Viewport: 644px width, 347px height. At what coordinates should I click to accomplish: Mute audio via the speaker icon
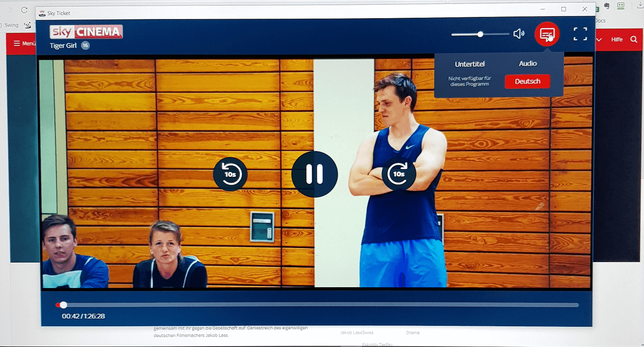(x=518, y=34)
